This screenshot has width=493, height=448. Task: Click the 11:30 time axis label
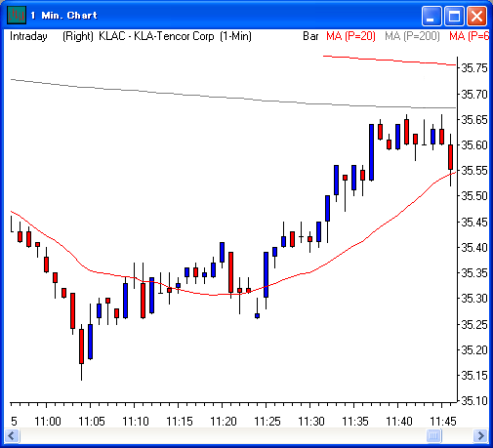[x=311, y=422]
